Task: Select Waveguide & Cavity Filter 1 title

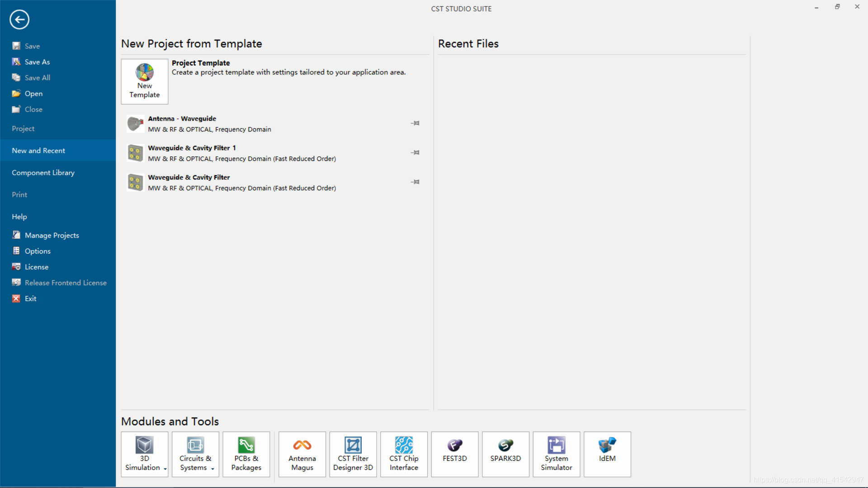Action: [192, 148]
